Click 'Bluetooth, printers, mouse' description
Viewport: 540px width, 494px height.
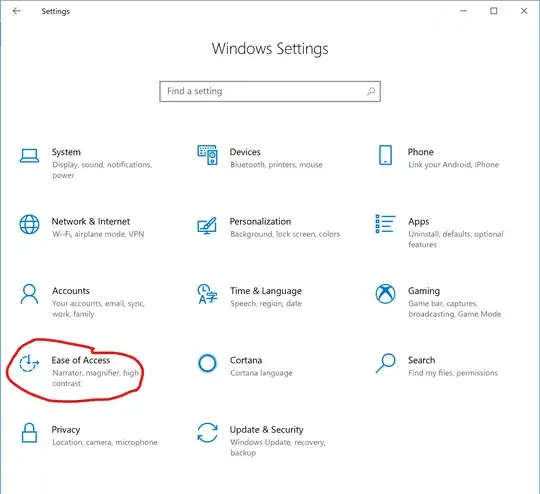point(277,165)
